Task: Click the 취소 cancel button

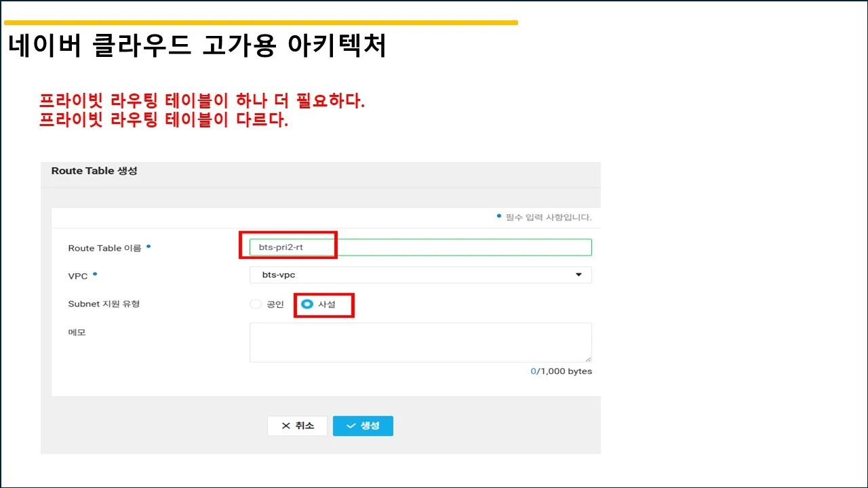Action: 297,426
